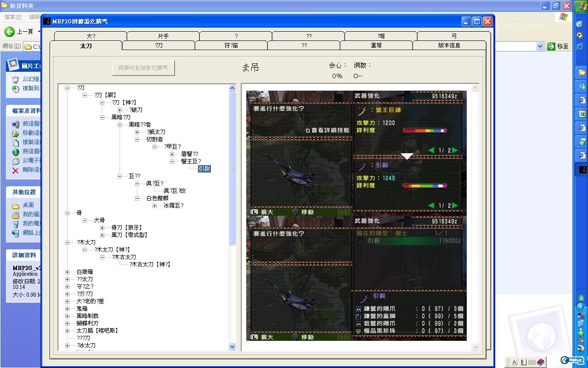The height and width of the screenshot is (368, 588).
Task: Click the e-mail file envelope icon
Action: click(16, 161)
